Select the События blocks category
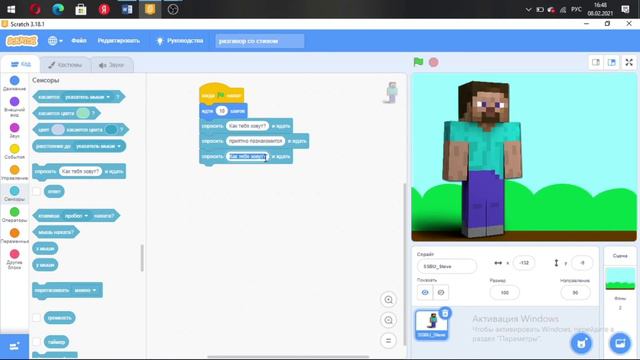 point(14,151)
